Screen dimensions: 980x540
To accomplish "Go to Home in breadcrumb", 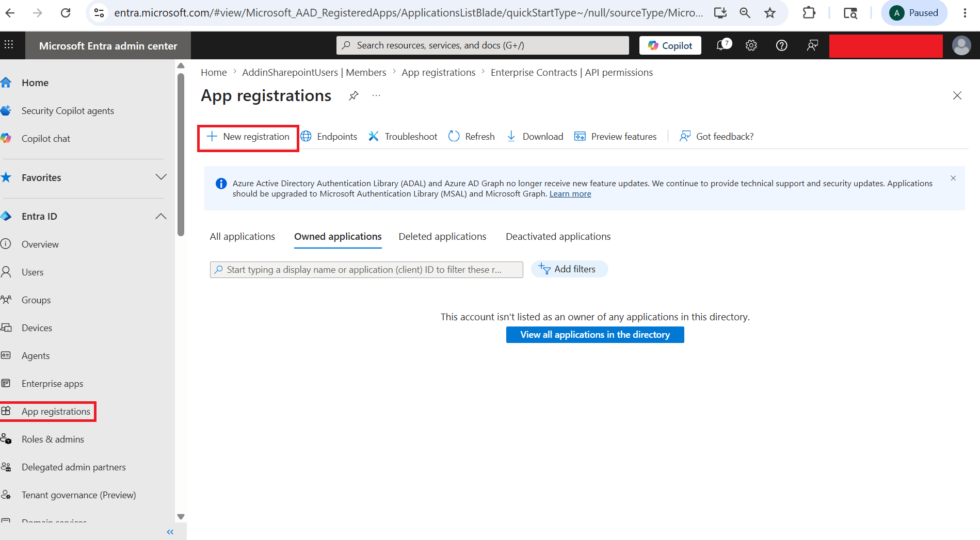I will click(214, 73).
